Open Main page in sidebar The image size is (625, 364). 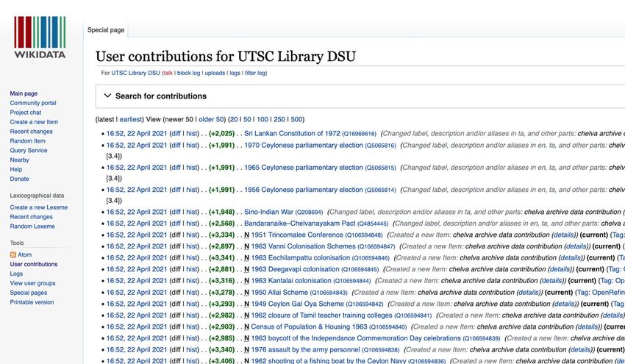[24, 94]
